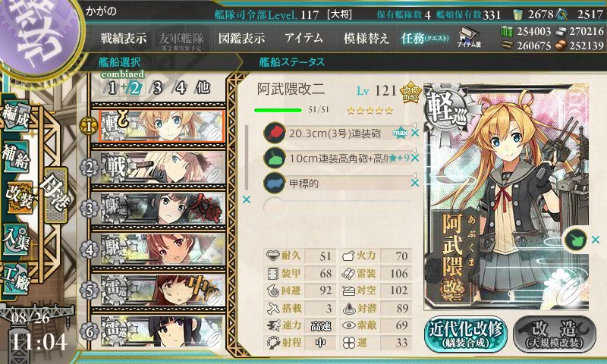Click the 甲標的 blue torpedo equipment icon
The height and width of the screenshot is (364, 607).
tap(274, 183)
